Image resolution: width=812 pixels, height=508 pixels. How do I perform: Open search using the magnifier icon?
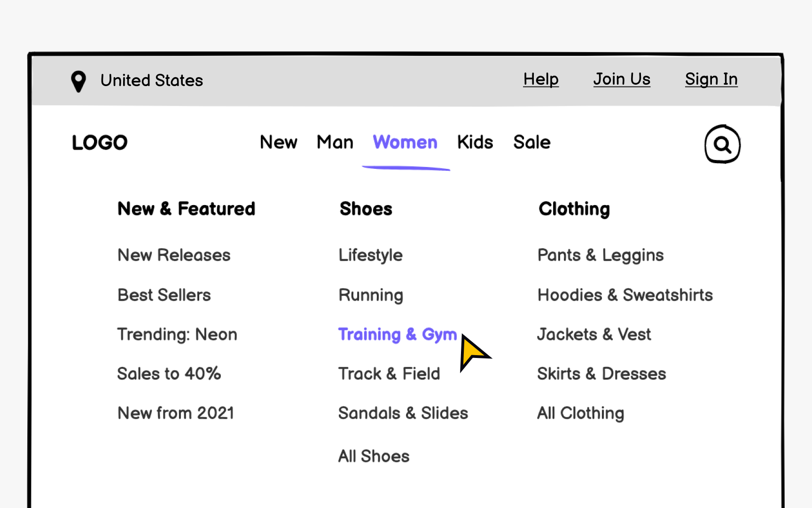click(723, 144)
